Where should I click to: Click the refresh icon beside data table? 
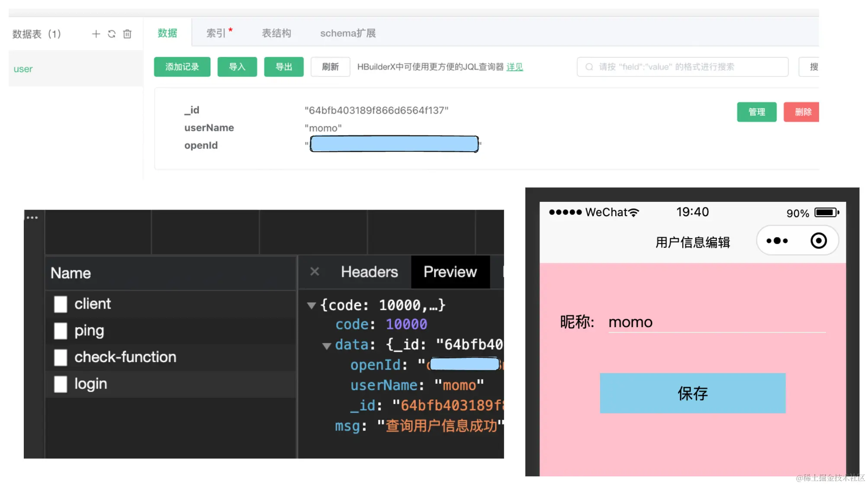coord(112,34)
